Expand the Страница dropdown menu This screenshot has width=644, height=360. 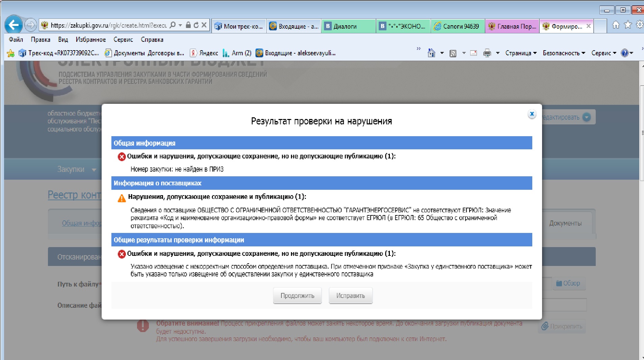pyautogui.click(x=521, y=53)
